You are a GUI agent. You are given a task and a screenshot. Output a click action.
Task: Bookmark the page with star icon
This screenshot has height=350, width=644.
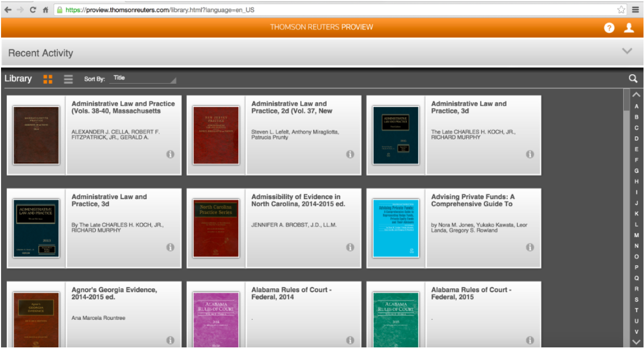coord(622,9)
